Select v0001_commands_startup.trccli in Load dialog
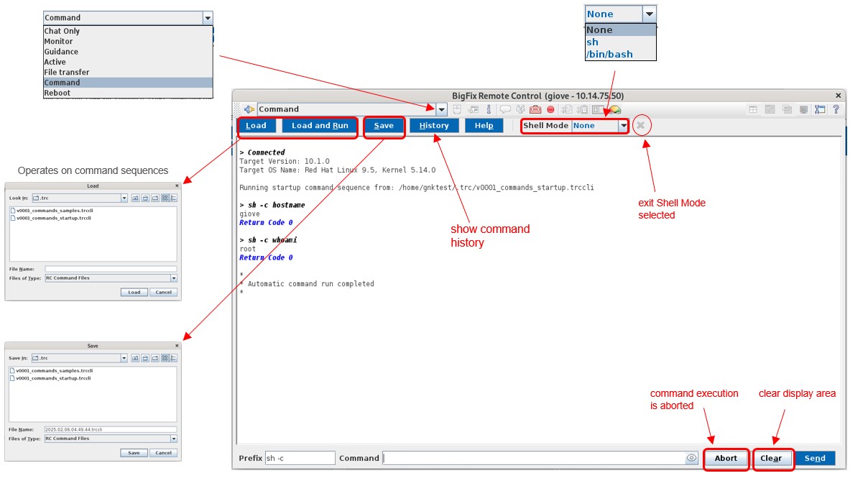Screen dimensions: 868x486 tap(50, 217)
